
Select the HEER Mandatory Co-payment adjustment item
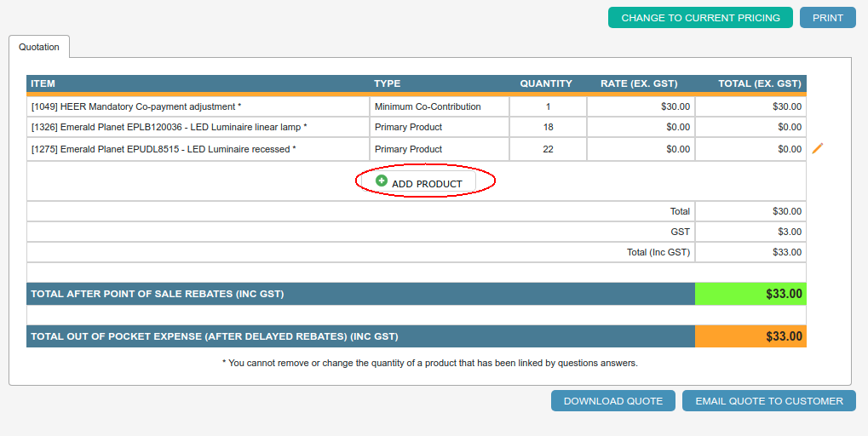(136, 106)
